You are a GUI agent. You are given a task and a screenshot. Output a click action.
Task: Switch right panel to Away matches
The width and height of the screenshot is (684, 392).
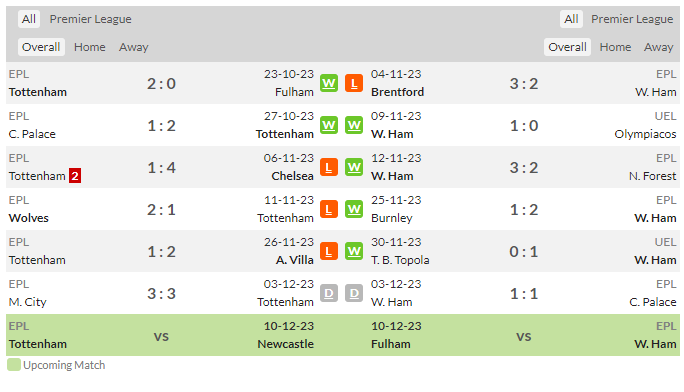tap(658, 47)
